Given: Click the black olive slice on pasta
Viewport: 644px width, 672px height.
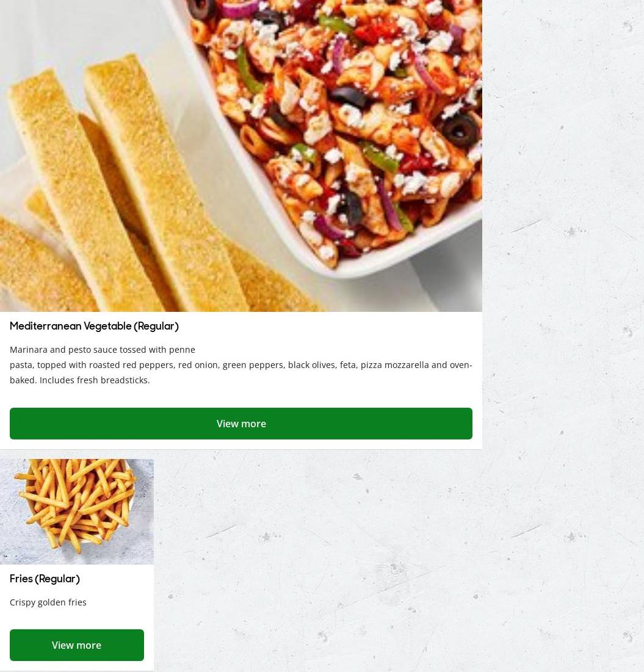Looking at the screenshot, I should click(460, 131).
